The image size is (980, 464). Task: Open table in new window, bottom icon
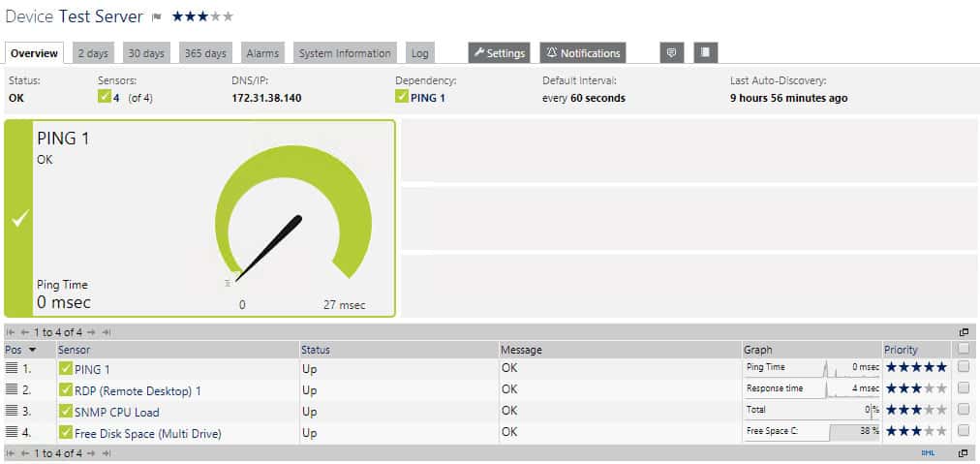964,453
